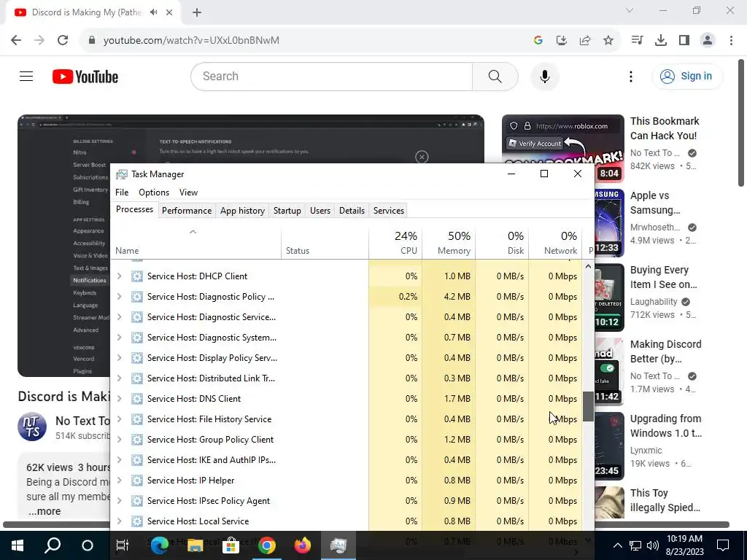Mute the tab via speaker icon
The image size is (747, 560).
[153, 12]
